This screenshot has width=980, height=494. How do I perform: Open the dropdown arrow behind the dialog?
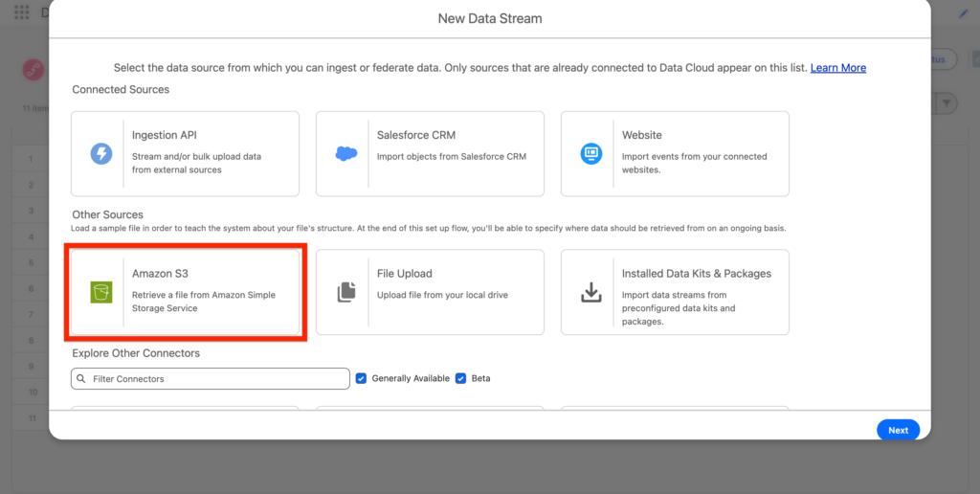[947, 103]
